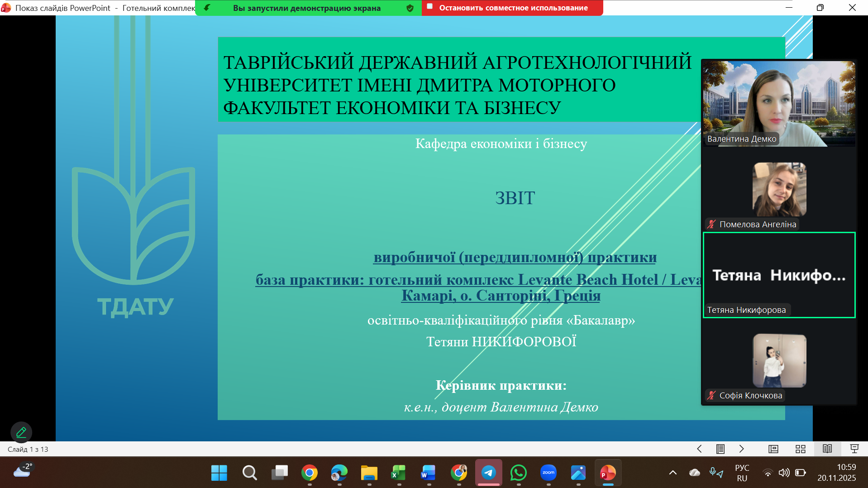Switch to Normal view icon
This screenshot has width=868, height=488.
point(773,449)
